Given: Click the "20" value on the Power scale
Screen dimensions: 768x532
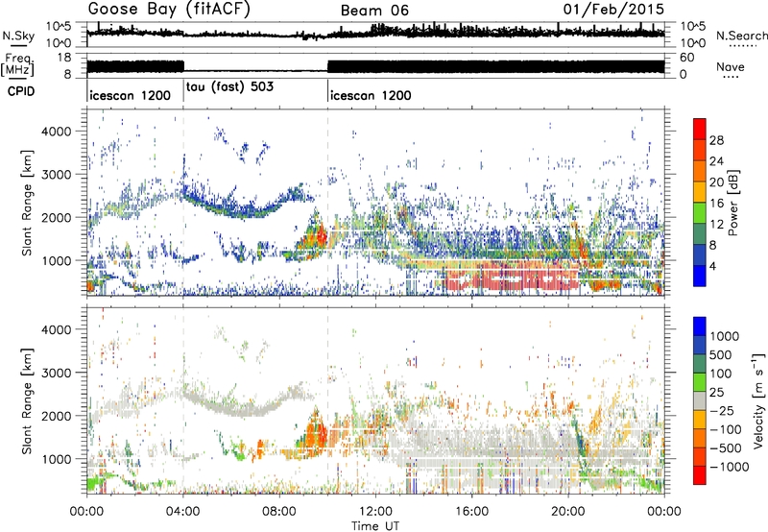Looking at the screenshot, I should (716, 182).
